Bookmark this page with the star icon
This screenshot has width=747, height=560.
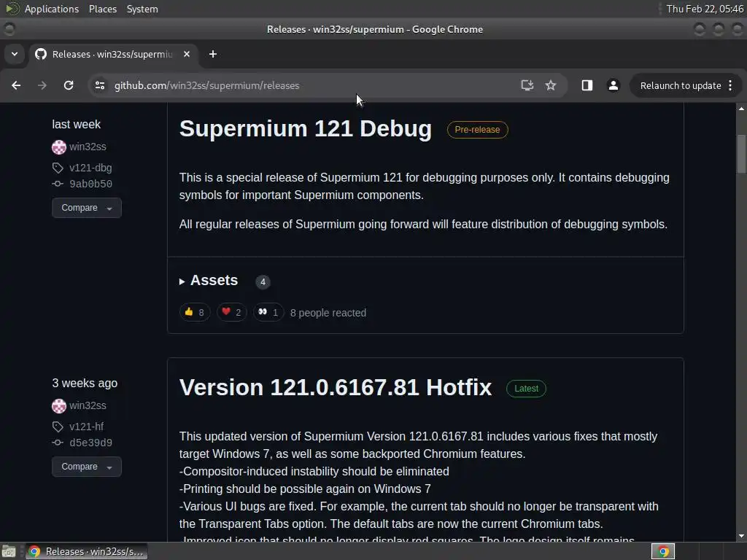551,85
